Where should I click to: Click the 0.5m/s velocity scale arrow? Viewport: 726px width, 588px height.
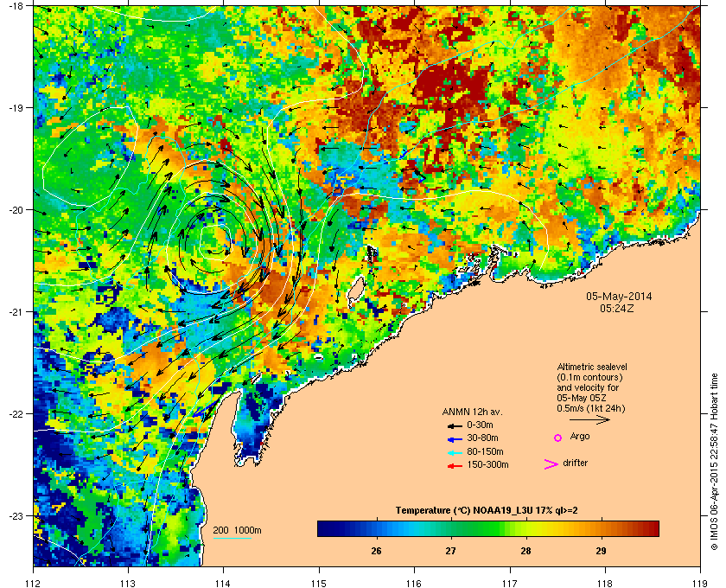click(x=589, y=420)
